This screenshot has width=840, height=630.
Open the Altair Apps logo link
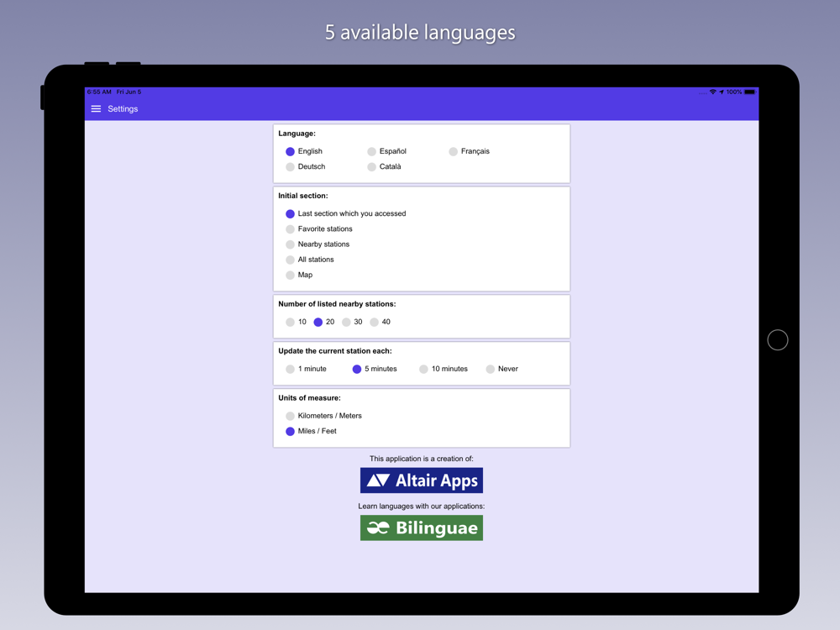(422, 480)
